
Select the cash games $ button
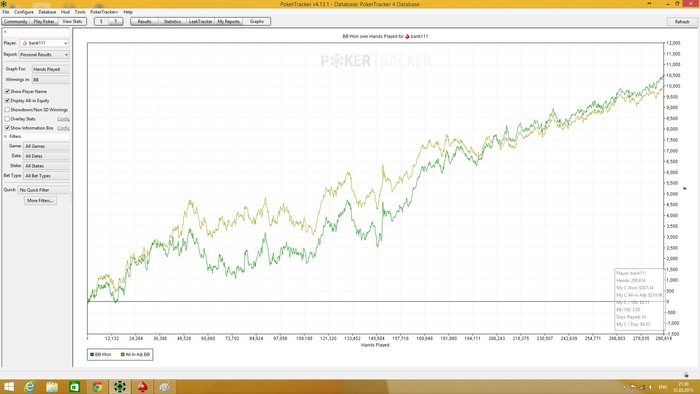click(x=101, y=21)
